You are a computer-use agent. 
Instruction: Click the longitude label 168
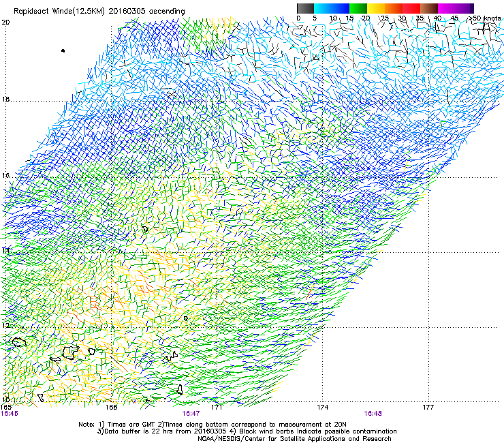coord(111,408)
